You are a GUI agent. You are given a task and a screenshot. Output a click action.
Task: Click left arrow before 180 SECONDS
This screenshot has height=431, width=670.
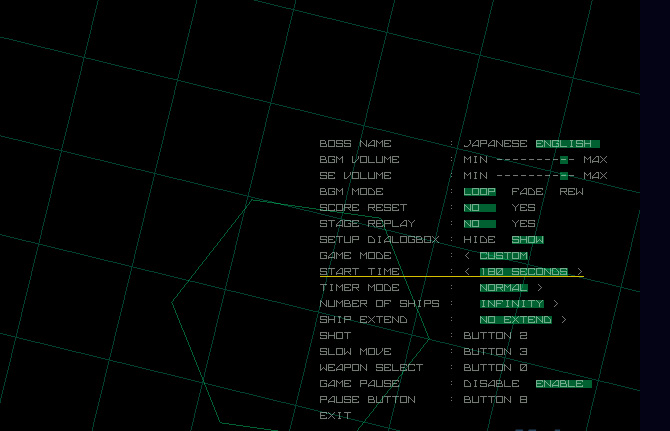tap(467, 272)
